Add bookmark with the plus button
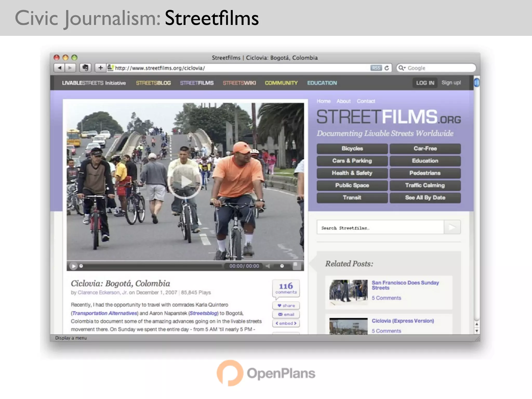This screenshot has height=399, width=532. tap(100, 68)
